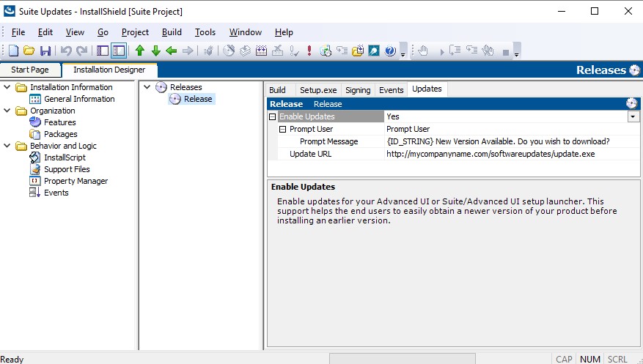Click the Prompt User value cell

click(x=512, y=129)
